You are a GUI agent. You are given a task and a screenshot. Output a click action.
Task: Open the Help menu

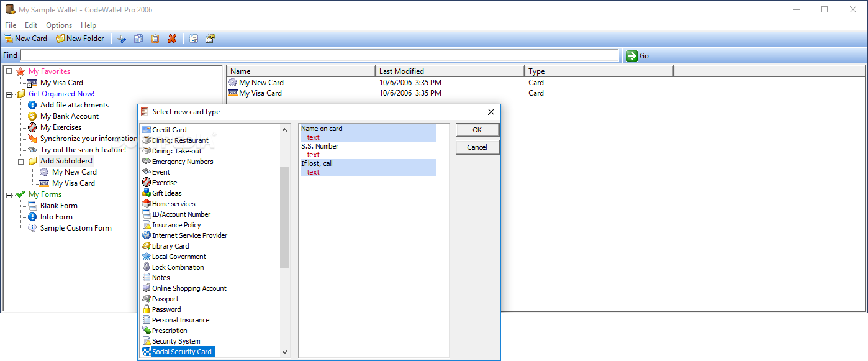click(x=88, y=25)
